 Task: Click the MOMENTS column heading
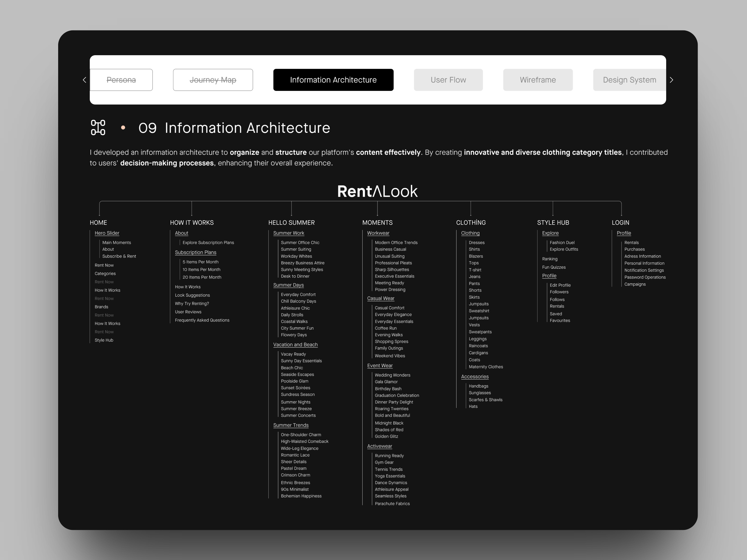click(x=377, y=223)
